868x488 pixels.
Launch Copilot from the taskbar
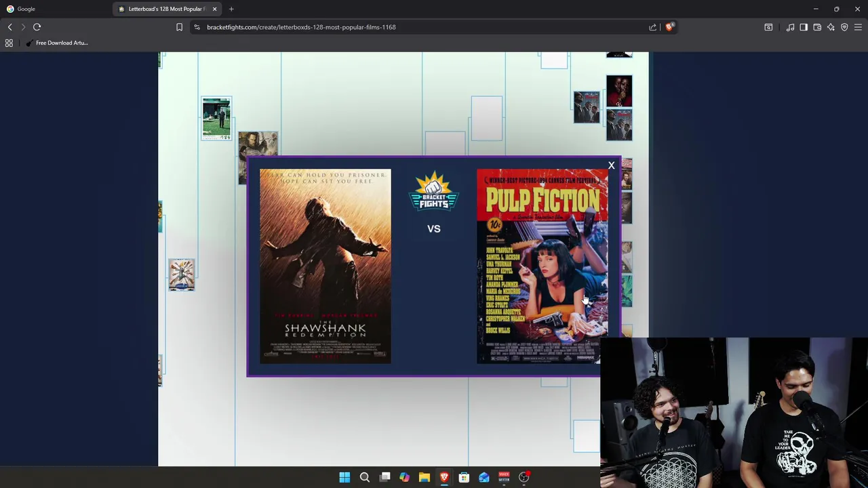tap(404, 477)
